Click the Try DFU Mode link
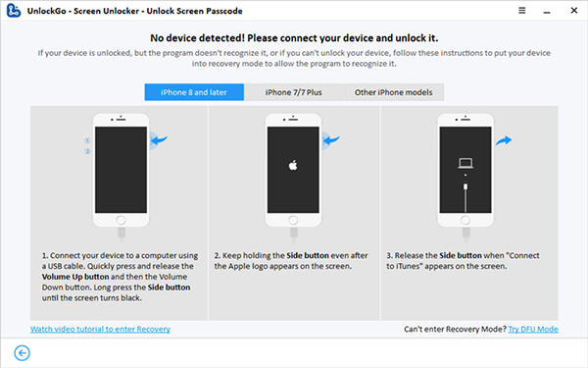588x368 pixels. (533, 329)
